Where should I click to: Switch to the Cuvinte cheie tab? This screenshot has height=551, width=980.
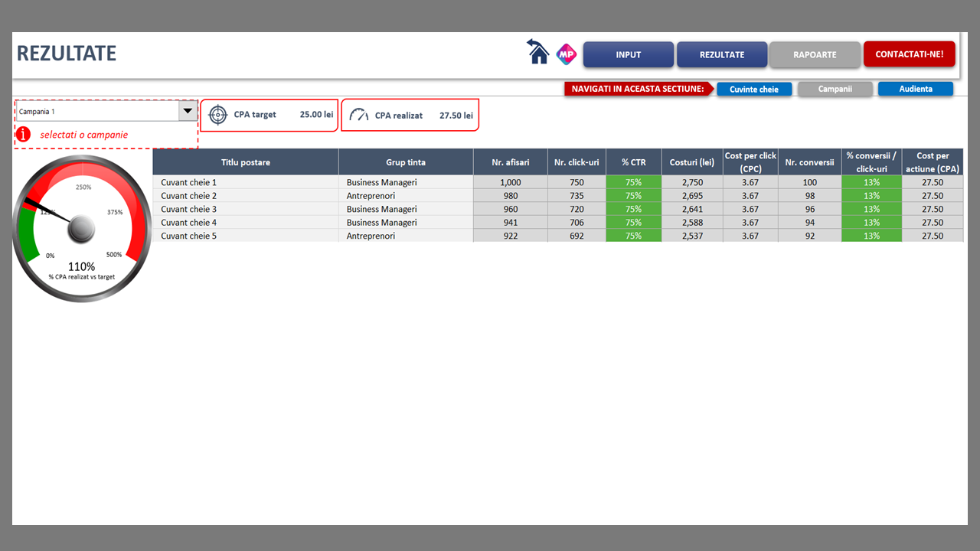click(x=754, y=90)
